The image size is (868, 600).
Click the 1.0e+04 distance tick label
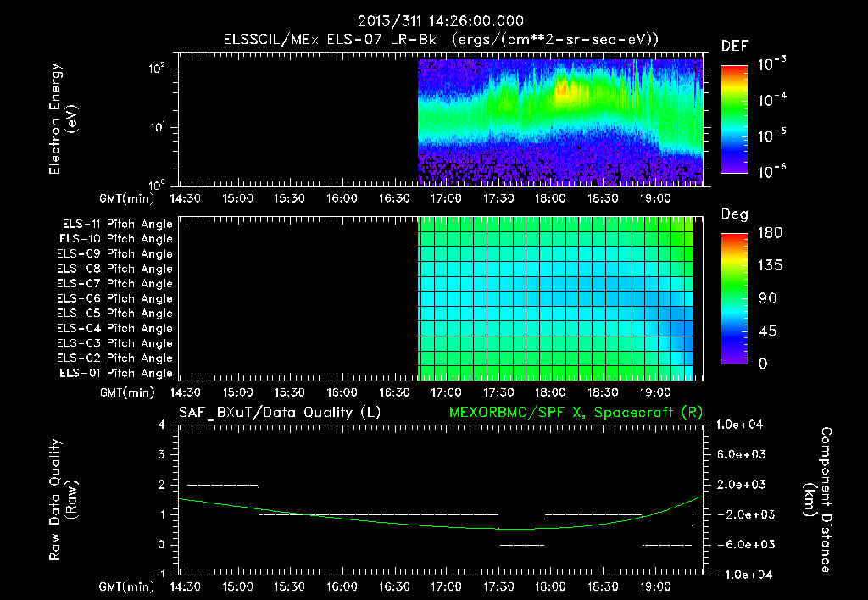click(740, 425)
